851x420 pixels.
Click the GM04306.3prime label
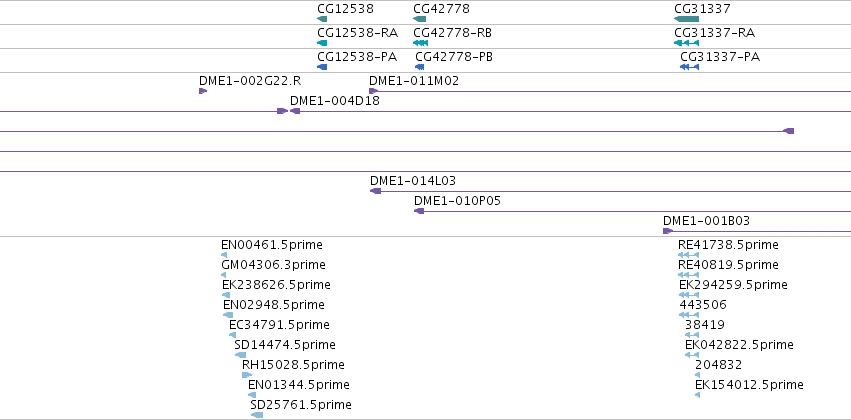(x=274, y=265)
